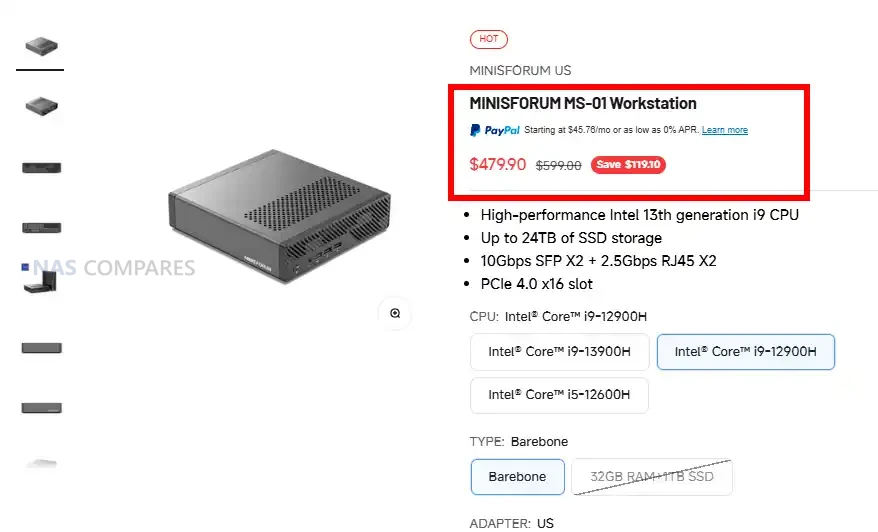Screen dimensions: 878x532
Task: Click the HOT badge above the brand name
Action: [488, 39]
